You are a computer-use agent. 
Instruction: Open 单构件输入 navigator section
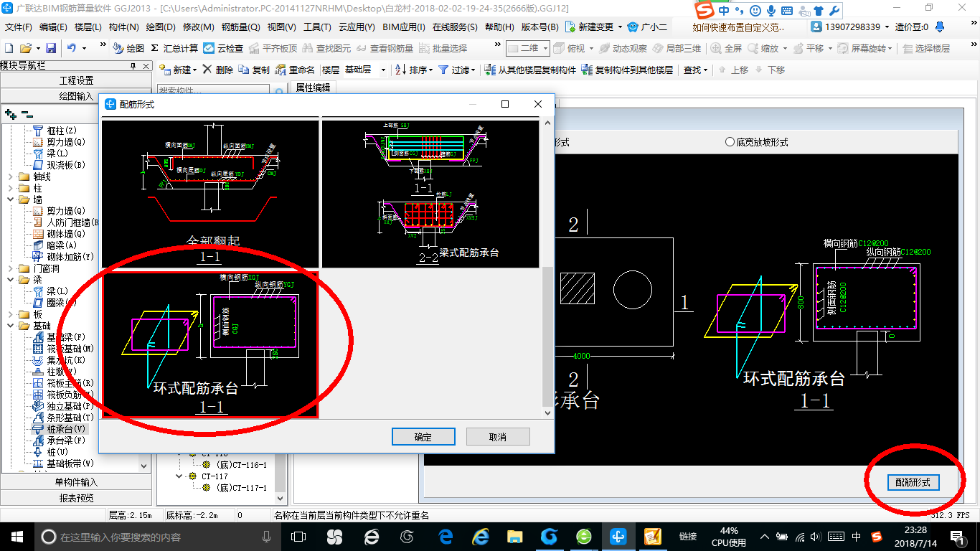click(76, 482)
